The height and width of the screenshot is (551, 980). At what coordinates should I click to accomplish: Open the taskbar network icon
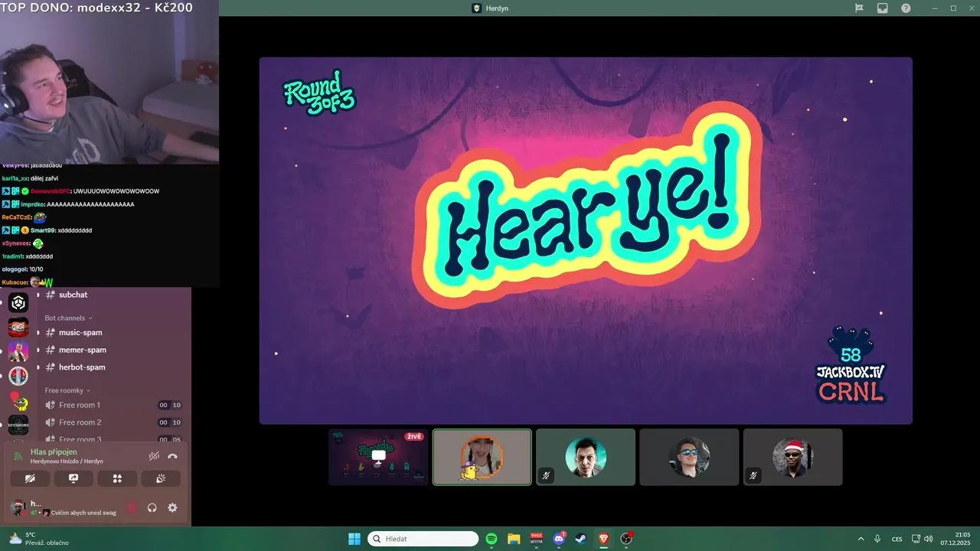[x=916, y=539]
